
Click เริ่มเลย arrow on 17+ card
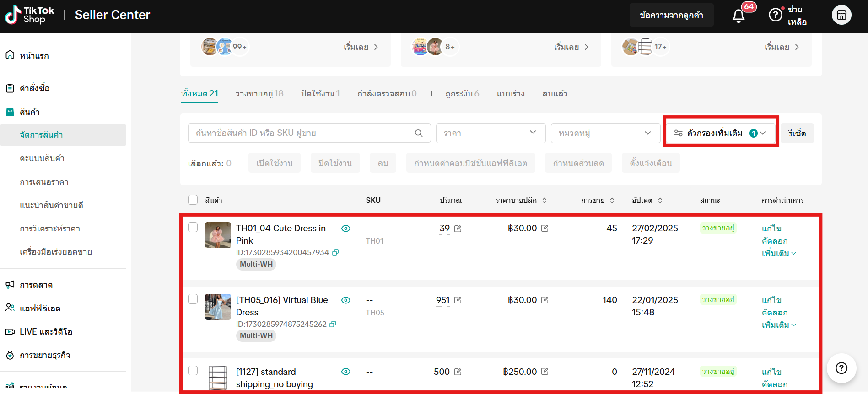(782, 47)
